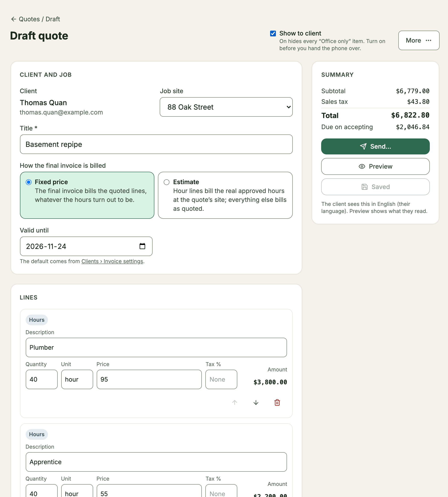Click the Subtotal value $6,779.00
This screenshot has width=448, height=497.
pyautogui.click(x=413, y=91)
